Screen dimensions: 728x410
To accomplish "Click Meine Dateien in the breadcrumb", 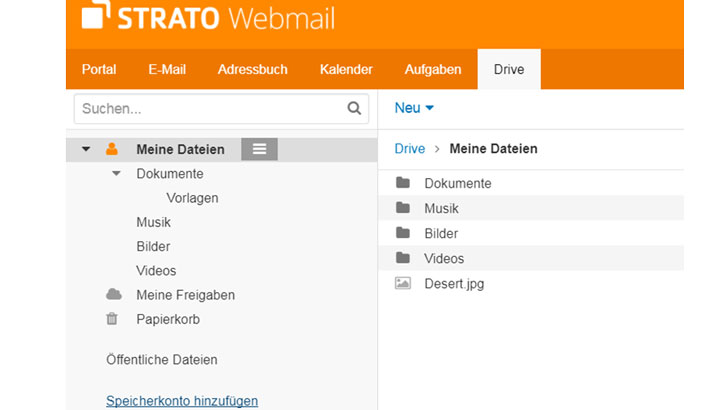I will (494, 149).
